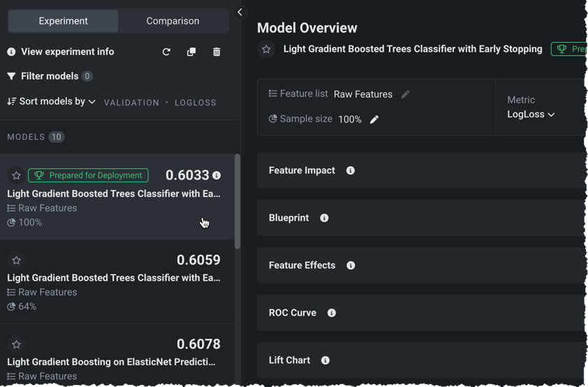Edit the 100% sample size pencil
Screen dimensions: 588x387
(x=374, y=119)
